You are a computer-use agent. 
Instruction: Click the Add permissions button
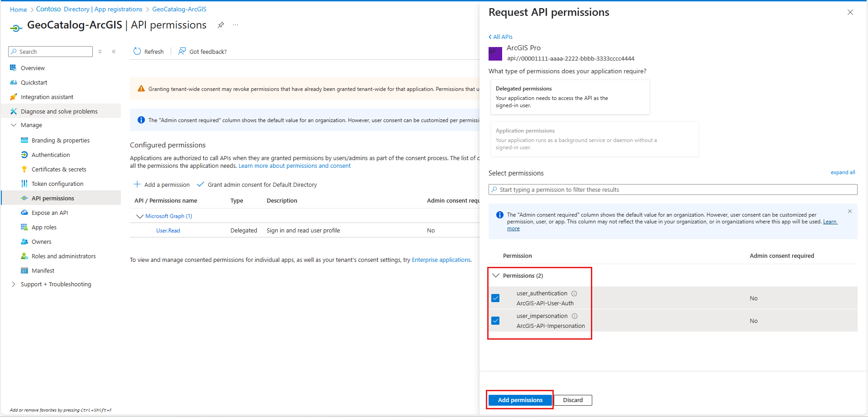(520, 400)
